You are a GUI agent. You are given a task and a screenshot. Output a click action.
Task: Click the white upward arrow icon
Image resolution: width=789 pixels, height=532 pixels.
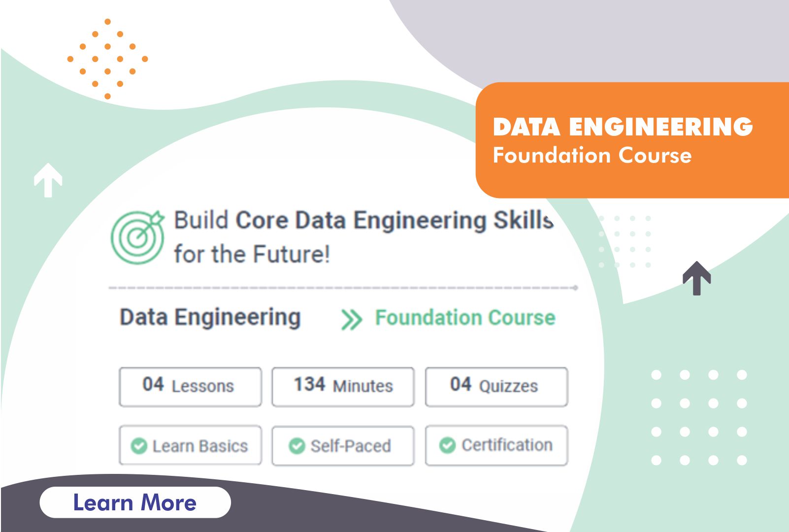click(x=48, y=180)
